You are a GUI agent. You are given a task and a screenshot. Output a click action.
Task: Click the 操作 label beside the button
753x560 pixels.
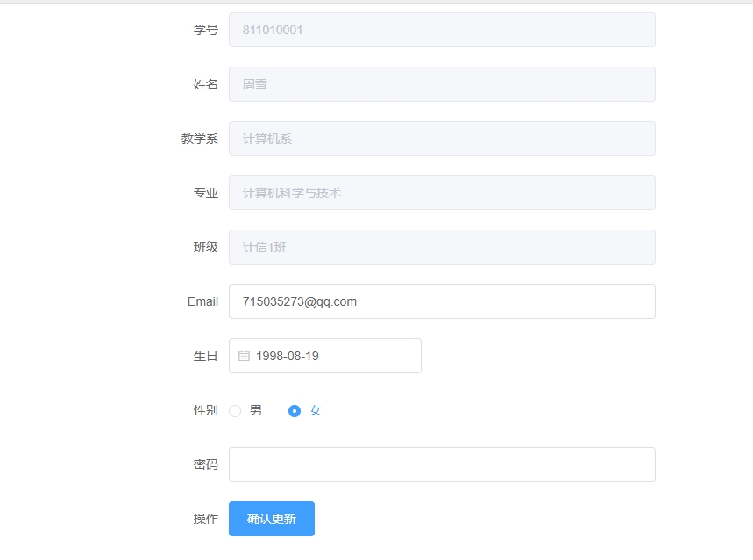tap(205, 519)
